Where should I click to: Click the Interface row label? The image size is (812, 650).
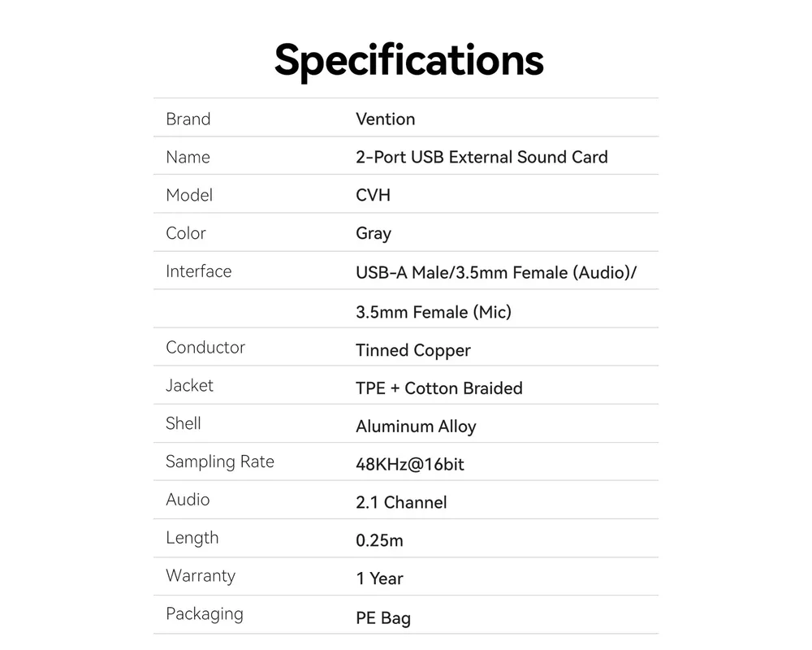click(198, 271)
